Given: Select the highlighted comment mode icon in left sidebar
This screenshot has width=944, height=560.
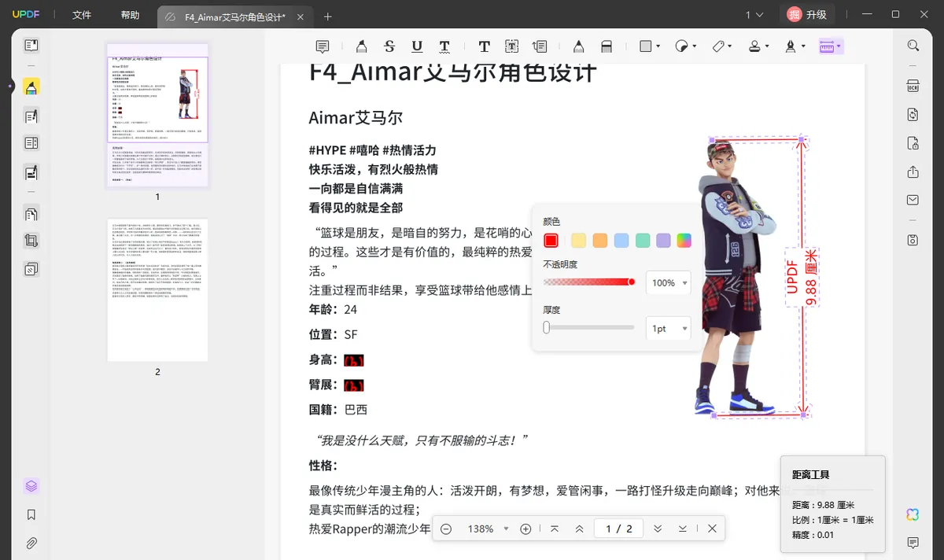Looking at the screenshot, I should [x=31, y=87].
